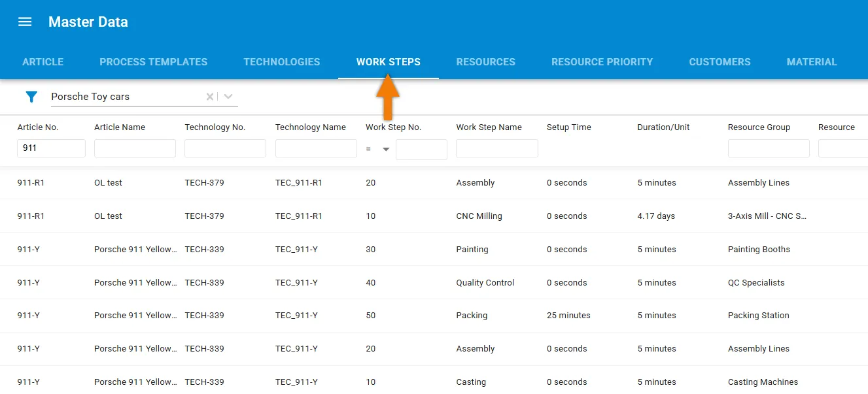The height and width of the screenshot is (394, 868).
Task: Click the Resource Group filter input
Action: (769, 148)
